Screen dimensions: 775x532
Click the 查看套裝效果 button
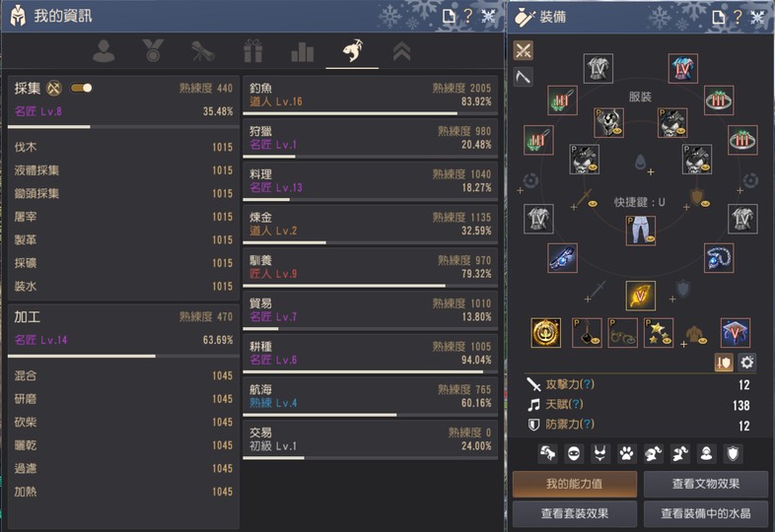tap(574, 513)
